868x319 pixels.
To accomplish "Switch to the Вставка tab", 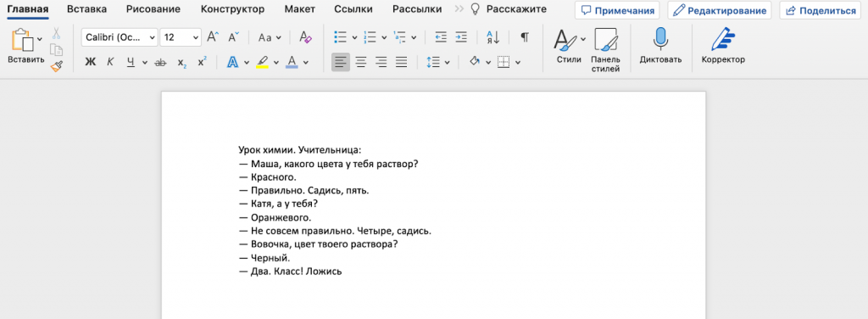I will pos(87,9).
